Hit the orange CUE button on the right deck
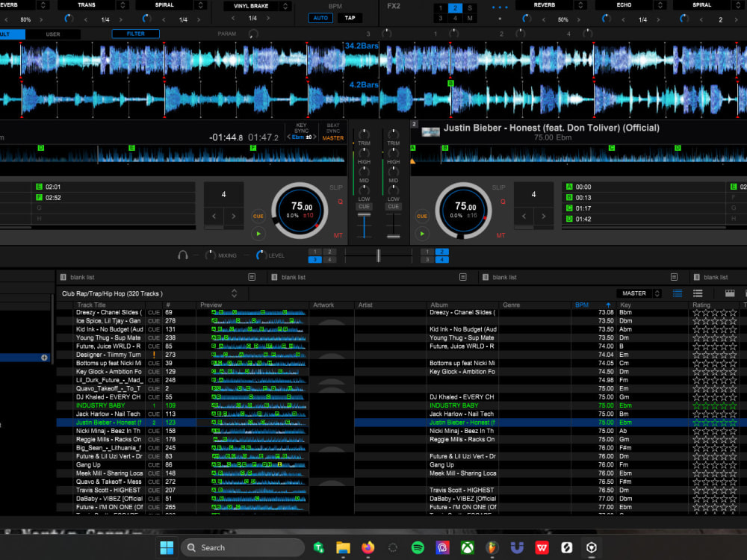Screen dimensions: 747x560 pos(422,217)
